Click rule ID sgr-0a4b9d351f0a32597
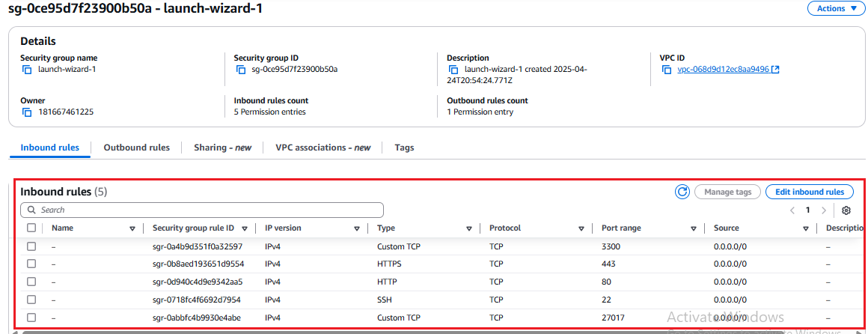Viewport: 868px width, 334px height. click(x=197, y=246)
